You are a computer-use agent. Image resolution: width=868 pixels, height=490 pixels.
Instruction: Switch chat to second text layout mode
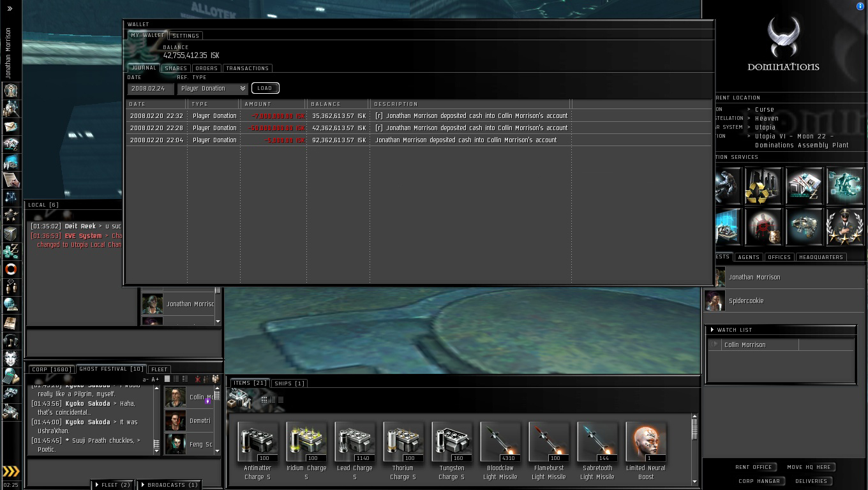(x=176, y=379)
